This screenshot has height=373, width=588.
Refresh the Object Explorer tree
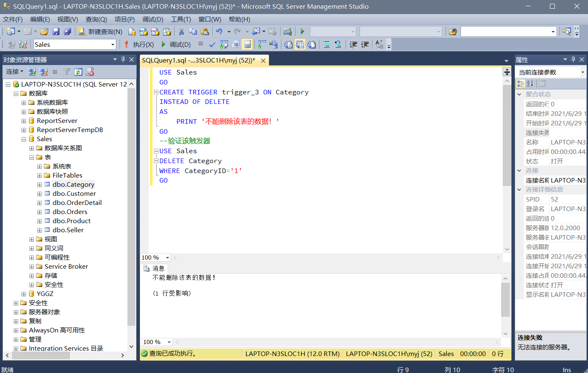tap(78, 72)
